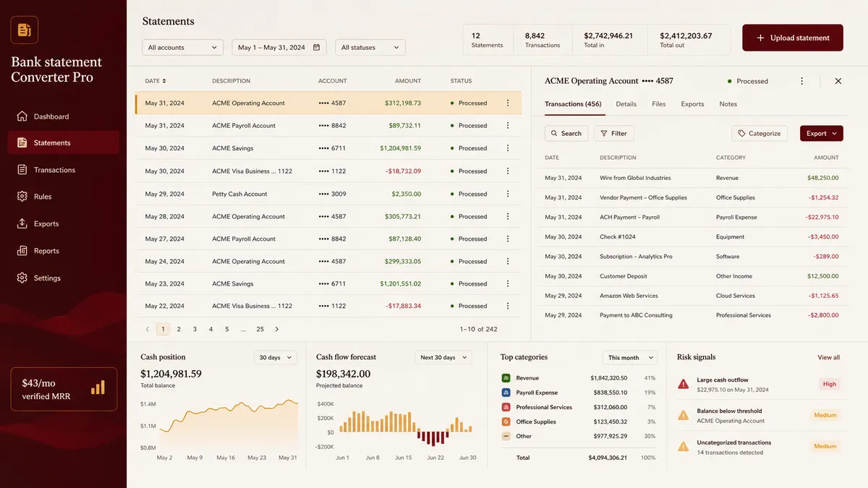Click the Settings gear icon in sidebar
This screenshot has height=488, width=868.
tap(22, 278)
